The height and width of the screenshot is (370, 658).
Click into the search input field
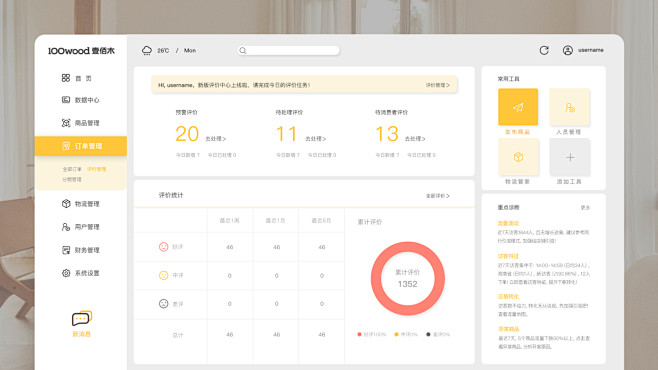(289, 51)
